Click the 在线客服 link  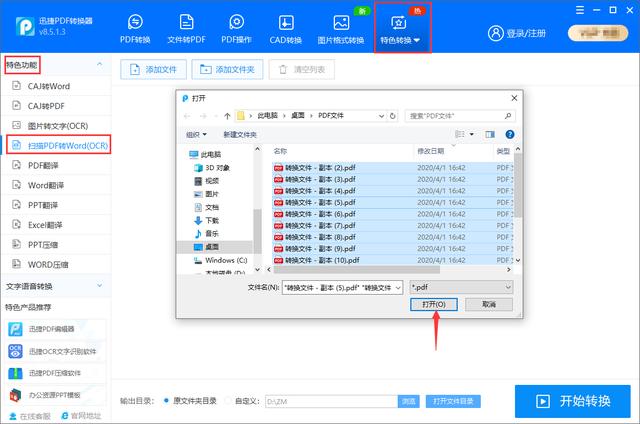pos(30,416)
